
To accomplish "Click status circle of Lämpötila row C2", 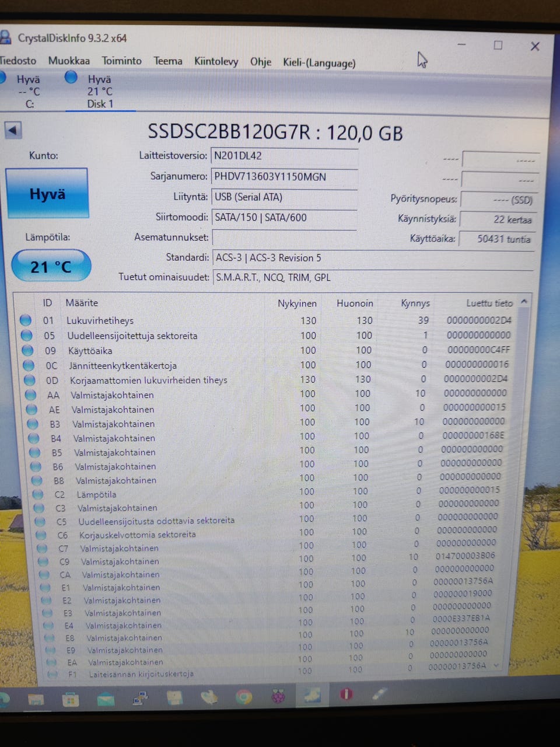I will 38,494.
